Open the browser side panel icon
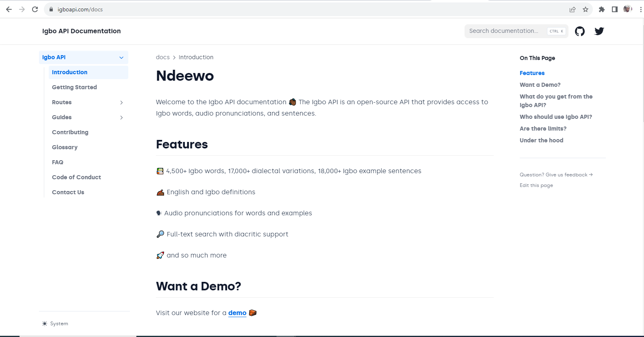This screenshot has height=337, width=644. pyautogui.click(x=615, y=9)
